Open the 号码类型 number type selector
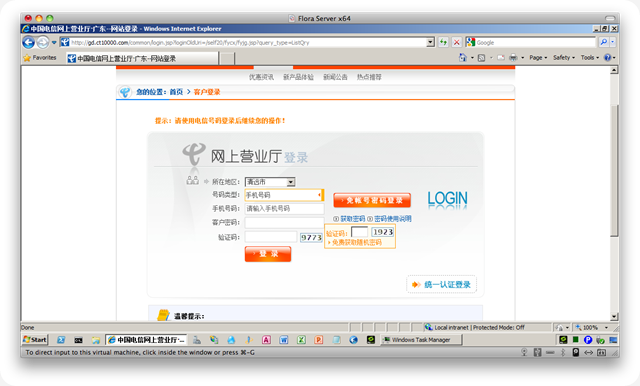The width and height of the screenshot is (640, 386). [x=284, y=195]
